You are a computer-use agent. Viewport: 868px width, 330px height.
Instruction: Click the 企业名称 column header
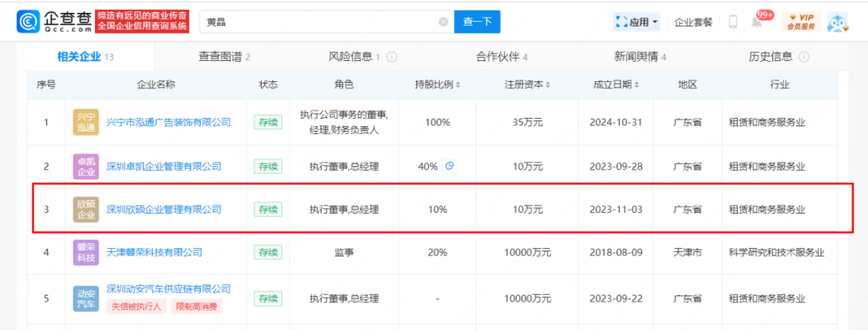156,85
